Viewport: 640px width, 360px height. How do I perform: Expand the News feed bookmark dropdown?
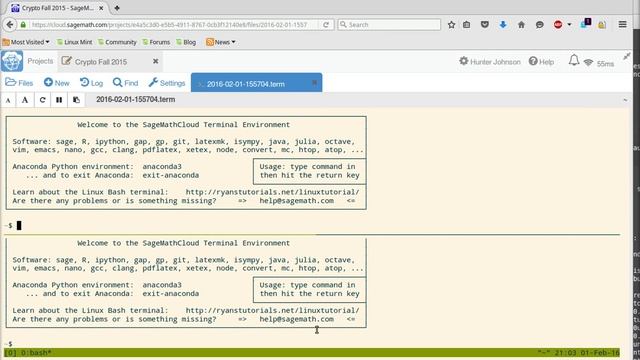221,42
